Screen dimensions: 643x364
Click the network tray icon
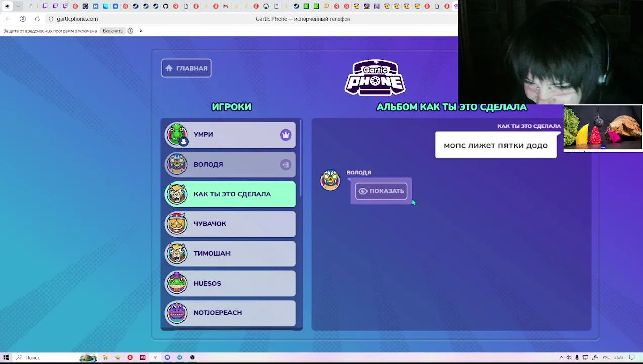[586, 358]
